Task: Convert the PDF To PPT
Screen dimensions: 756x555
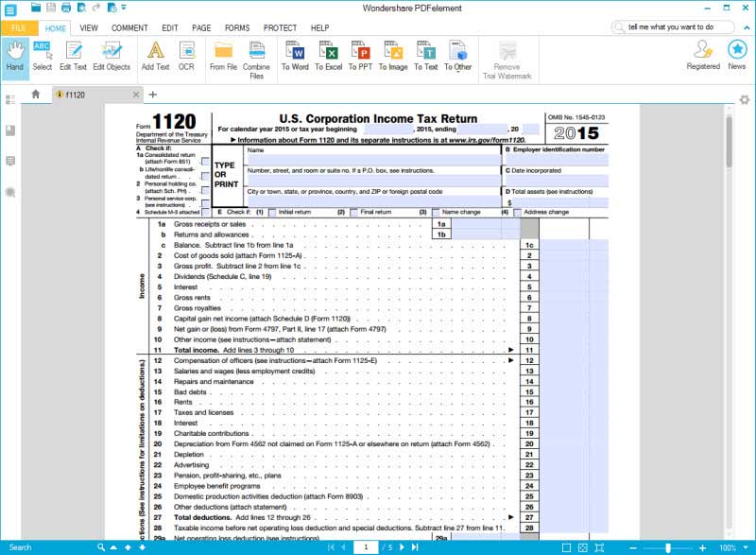Action: (360, 57)
